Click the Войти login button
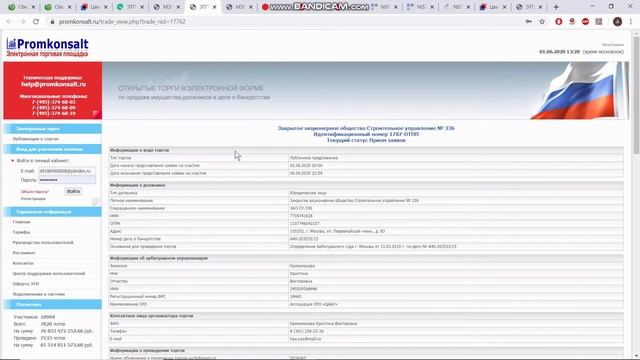The height and width of the screenshot is (360, 640). point(73,191)
